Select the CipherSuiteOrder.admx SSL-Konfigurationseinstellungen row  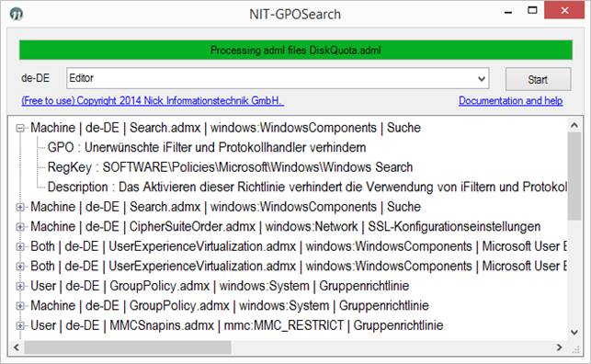click(x=285, y=226)
